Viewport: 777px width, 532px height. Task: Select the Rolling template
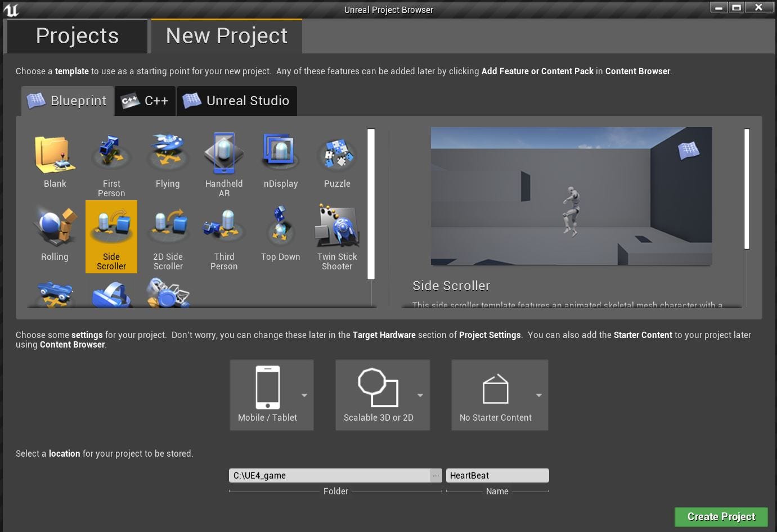(x=55, y=233)
